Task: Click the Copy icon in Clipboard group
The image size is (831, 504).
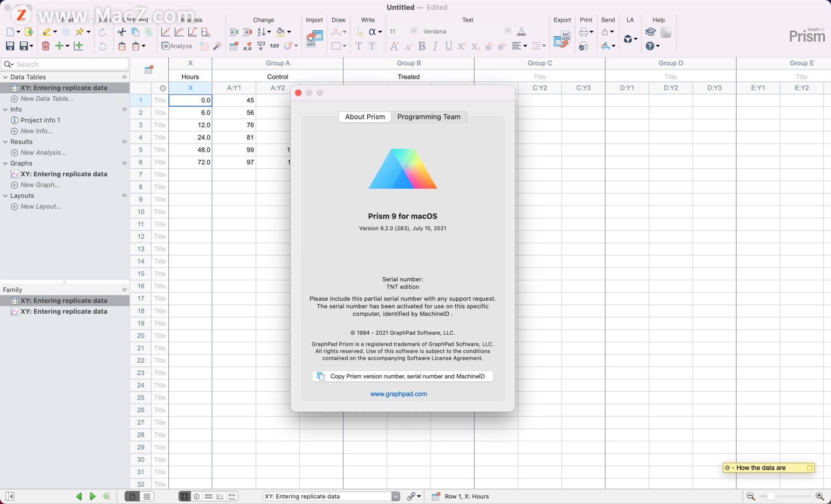Action: tap(135, 32)
